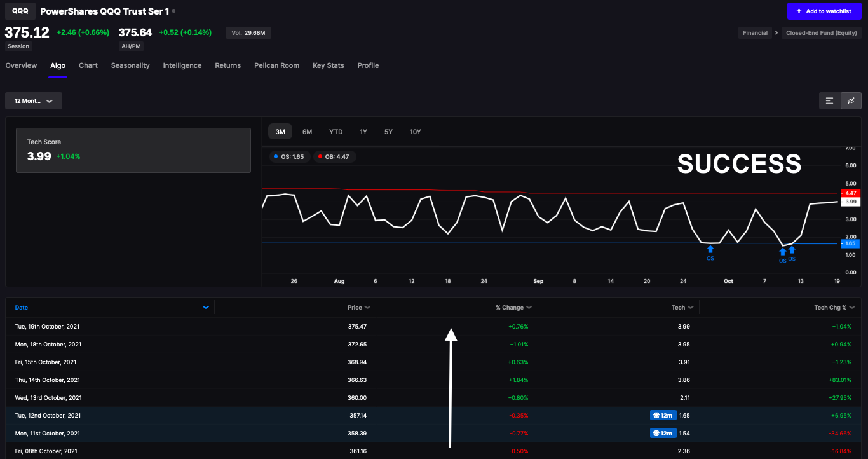Select the Mon, 18th October, 2021 row
868x459 pixels.
click(433, 344)
